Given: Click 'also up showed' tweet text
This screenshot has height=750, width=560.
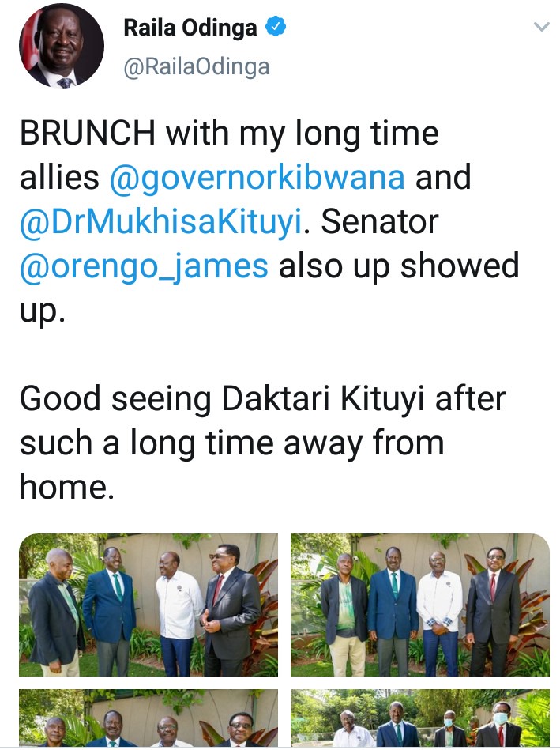Looking at the screenshot, I should [399, 266].
